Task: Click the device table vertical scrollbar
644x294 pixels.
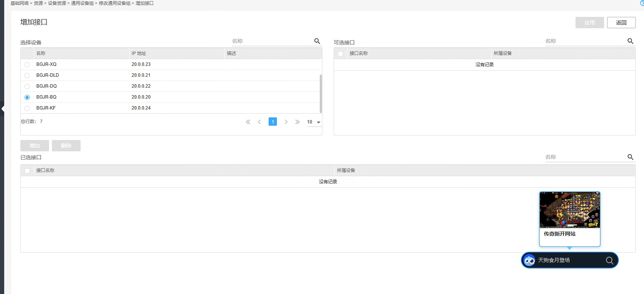Action: coord(321,94)
